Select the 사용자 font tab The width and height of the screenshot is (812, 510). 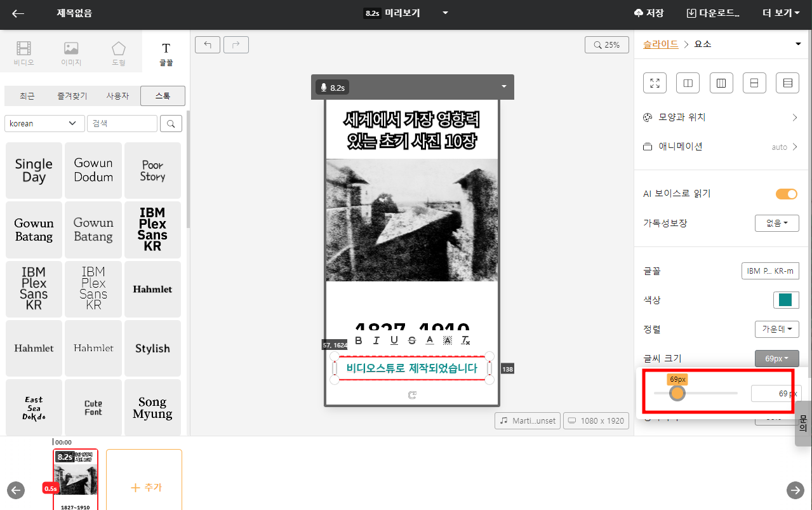pos(117,96)
